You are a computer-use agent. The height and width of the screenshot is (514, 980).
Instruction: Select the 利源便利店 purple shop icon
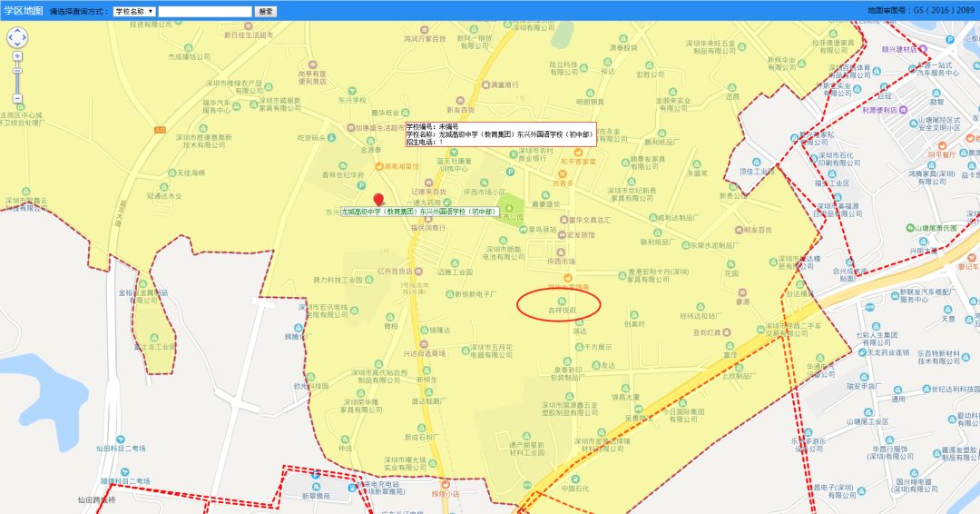pyautogui.click(x=903, y=110)
